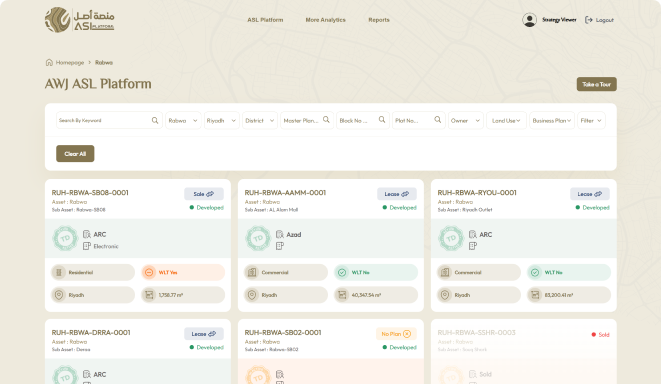Click the Residential building icon

(59, 272)
